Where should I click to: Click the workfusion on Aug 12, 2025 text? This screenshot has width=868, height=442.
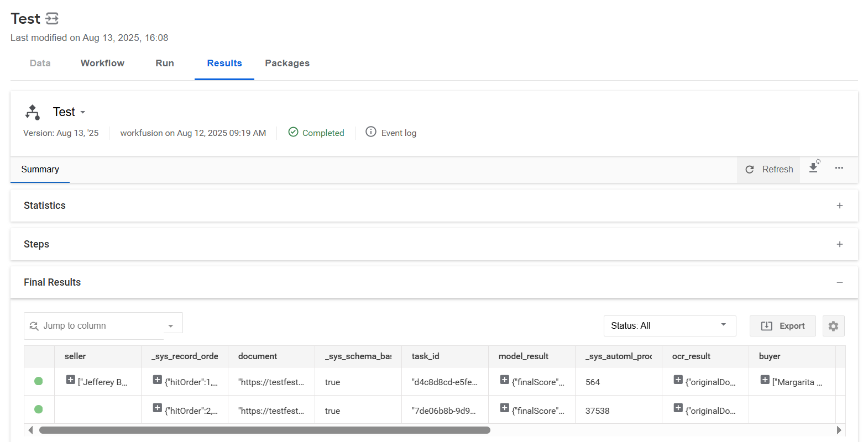point(193,133)
